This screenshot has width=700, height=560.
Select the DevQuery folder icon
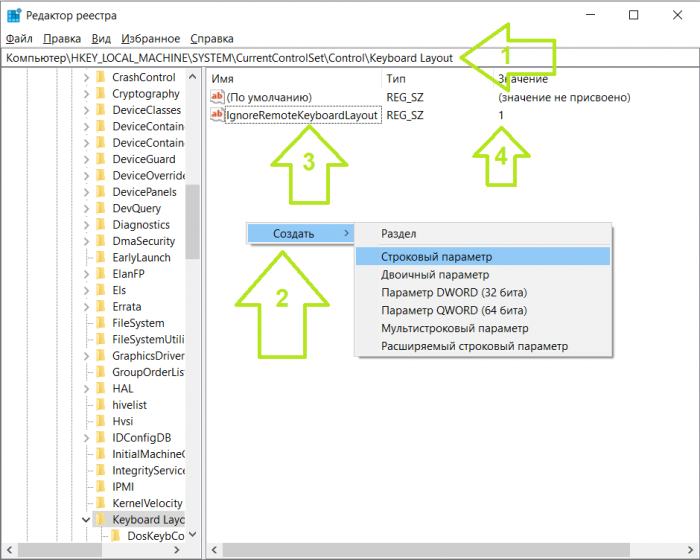[x=101, y=208]
